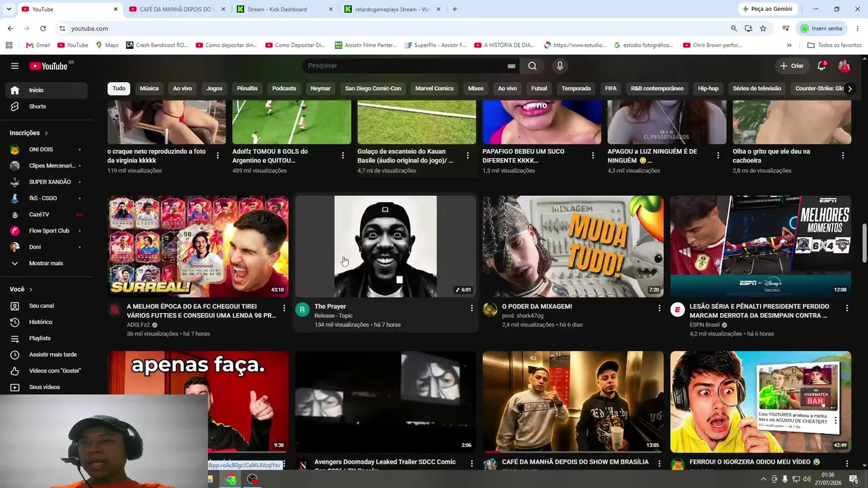Open The Prayer video thumbnail

pyautogui.click(x=385, y=247)
